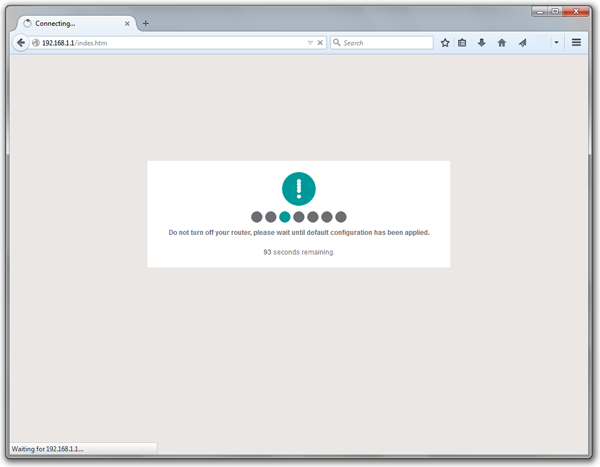
Task: Click the 'Waiting for 192.168.1.1...' status text
Action: [x=47, y=449]
